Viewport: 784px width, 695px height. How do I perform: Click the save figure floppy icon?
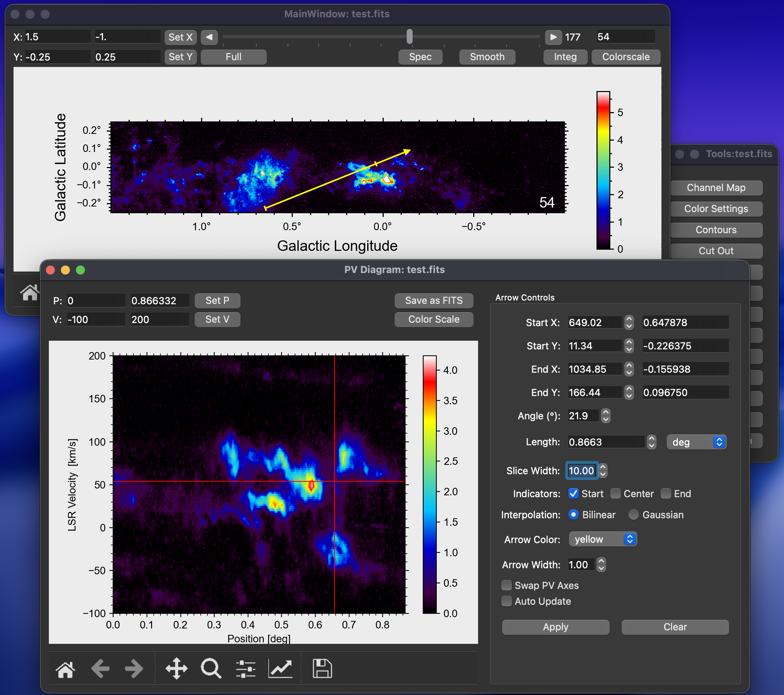point(322,669)
